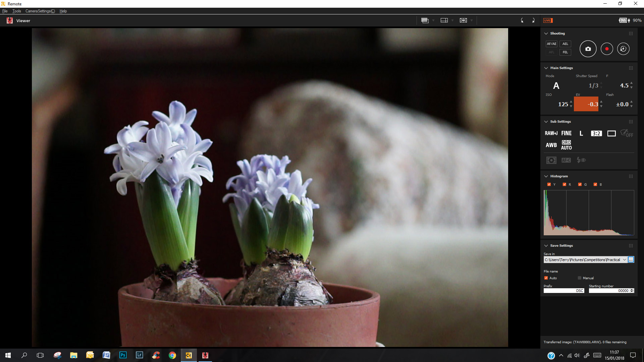Collapse the Sub Settings panel
Screen dimensions: 644x362
(546, 122)
